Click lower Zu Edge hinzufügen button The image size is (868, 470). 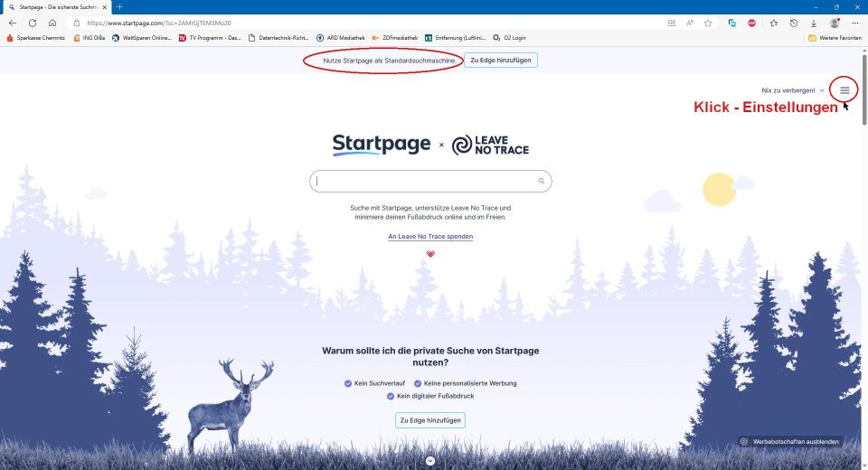coord(430,420)
